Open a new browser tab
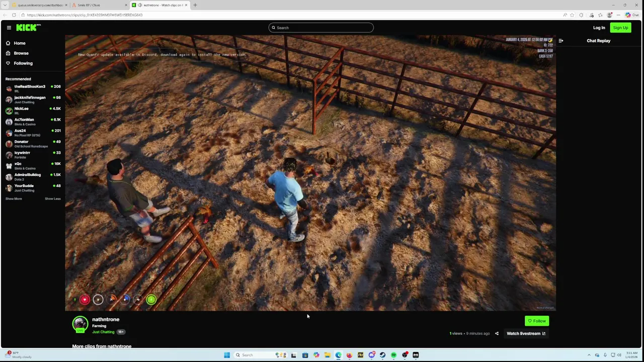Viewport: 644px width, 362px height. coord(195,5)
